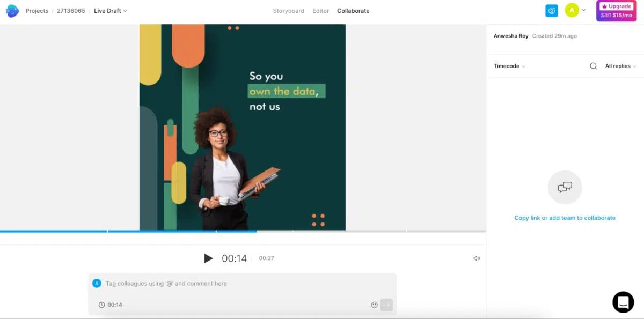Image resolution: width=644 pixels, height=319 pixels.
Task: Search comments with magnifier icon
Action: [x=593, y=66]
